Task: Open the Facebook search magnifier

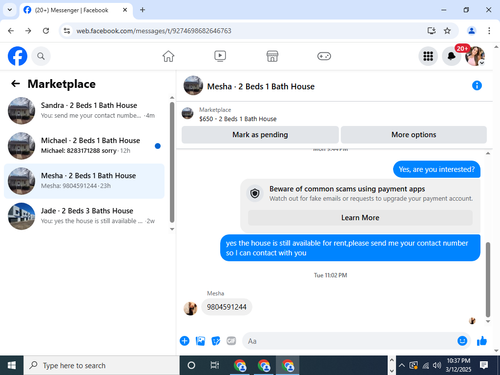Action: click(41, 56)
